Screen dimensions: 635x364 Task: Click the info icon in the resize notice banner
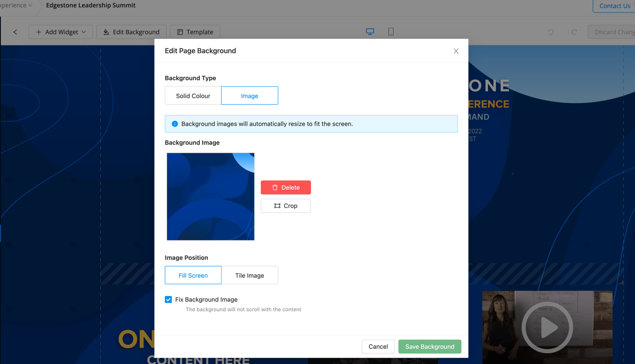point(174,124)
